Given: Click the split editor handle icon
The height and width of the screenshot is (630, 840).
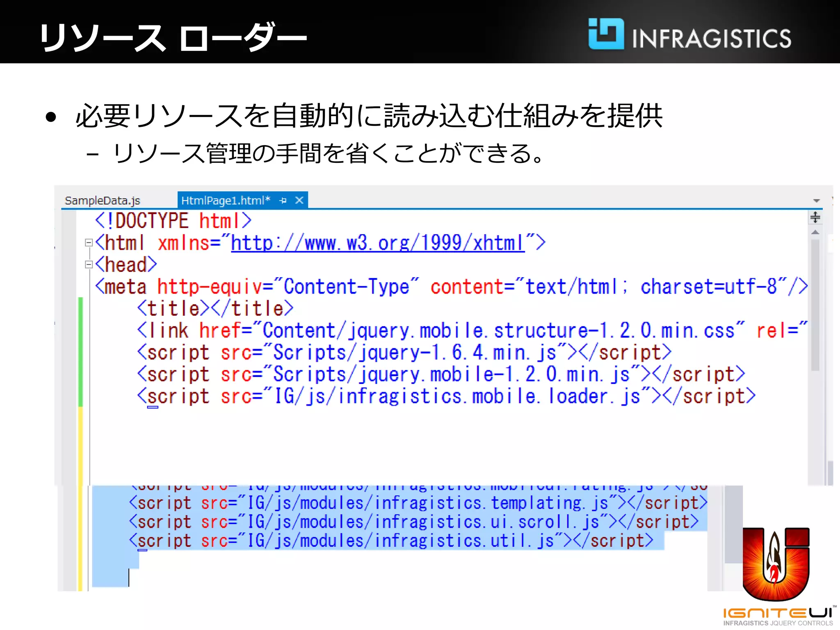Looking at the screenshot, I should [815, 217].
